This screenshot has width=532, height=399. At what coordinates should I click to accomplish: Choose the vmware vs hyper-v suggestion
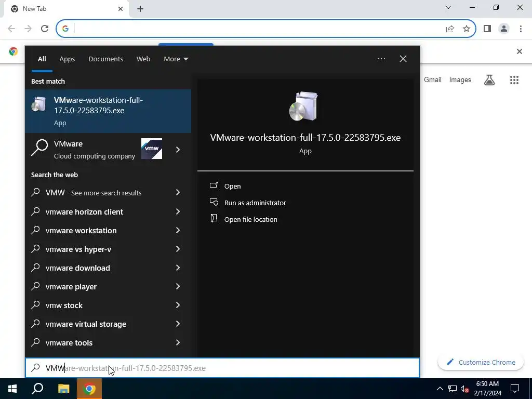(78, 249)
